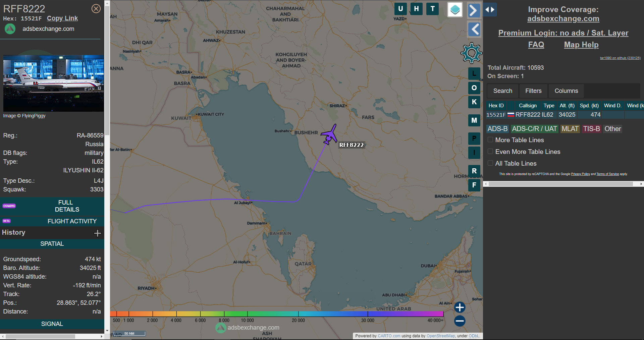
Task: Enable All Table Lines checkbox
Action: pyautogui.click(x=490, y=163)
